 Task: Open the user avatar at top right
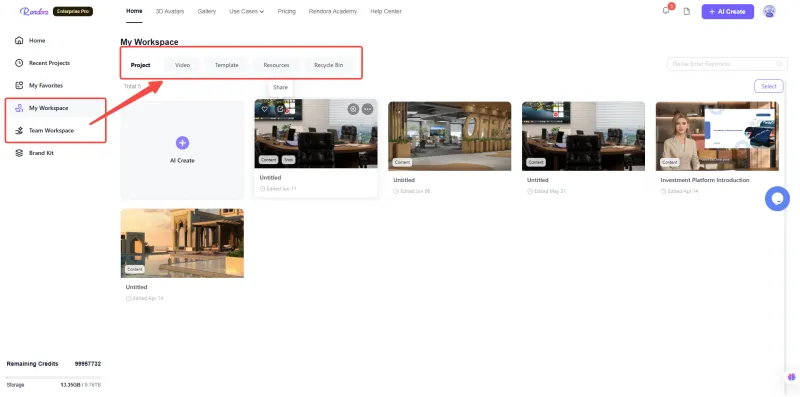pos(769,11)
